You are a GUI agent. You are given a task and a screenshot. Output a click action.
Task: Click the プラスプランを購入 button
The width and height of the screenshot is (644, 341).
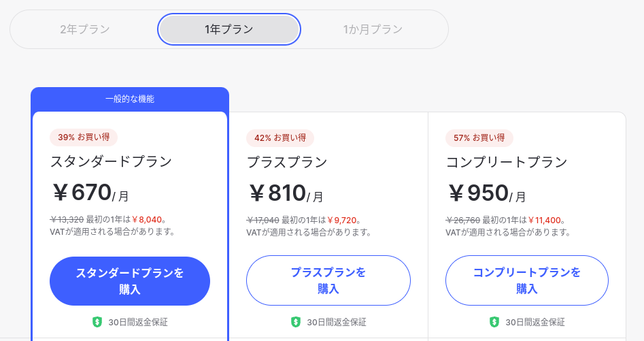[x=328, y=280]
